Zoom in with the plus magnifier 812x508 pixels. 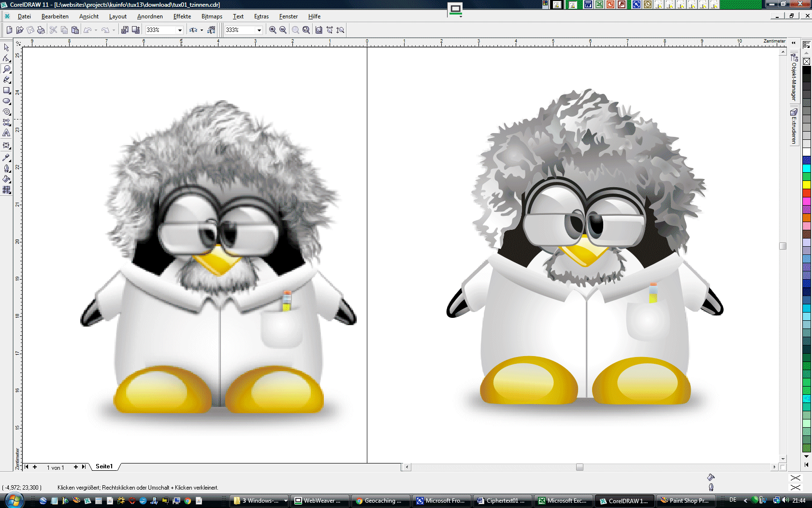tap(273, 30)
